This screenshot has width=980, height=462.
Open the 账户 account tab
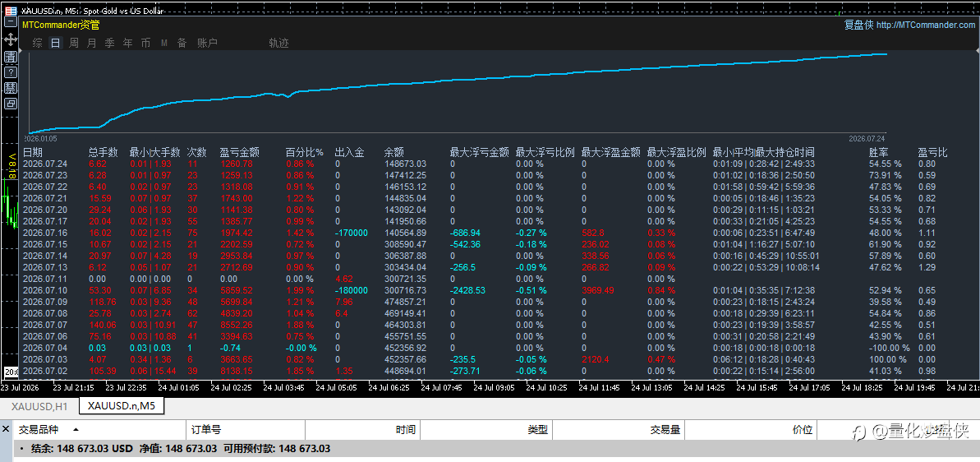click(x=208, y=43)
